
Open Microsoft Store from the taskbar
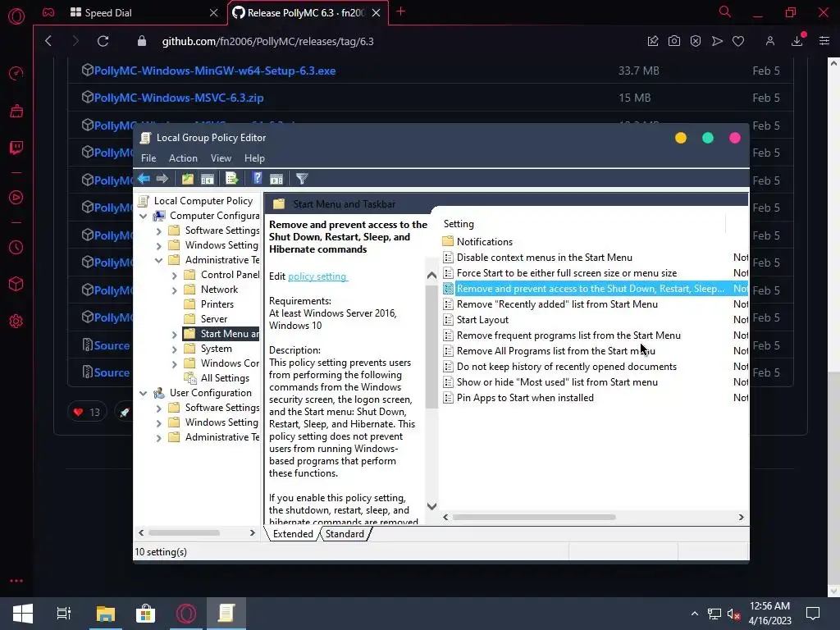(x=145, y=614)
